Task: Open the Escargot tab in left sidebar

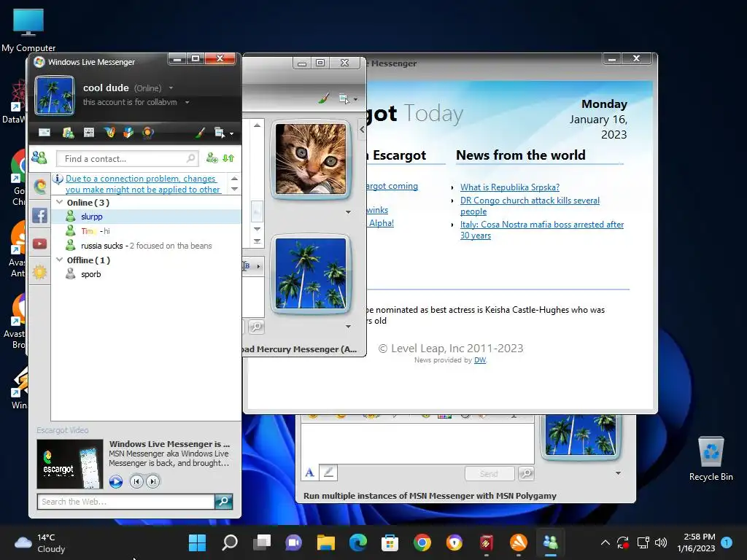Action: pos(39,186)
